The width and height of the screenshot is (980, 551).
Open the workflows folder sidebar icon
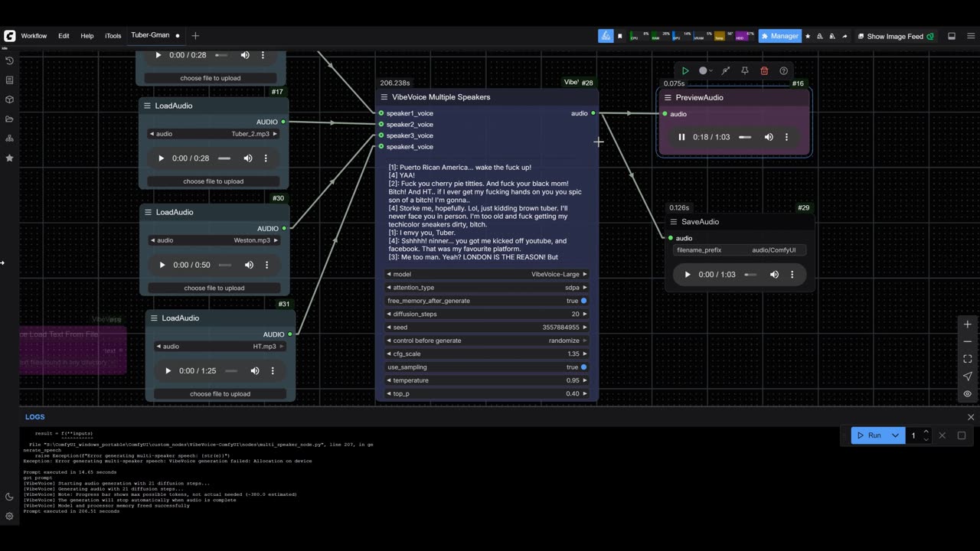point(9,119)
